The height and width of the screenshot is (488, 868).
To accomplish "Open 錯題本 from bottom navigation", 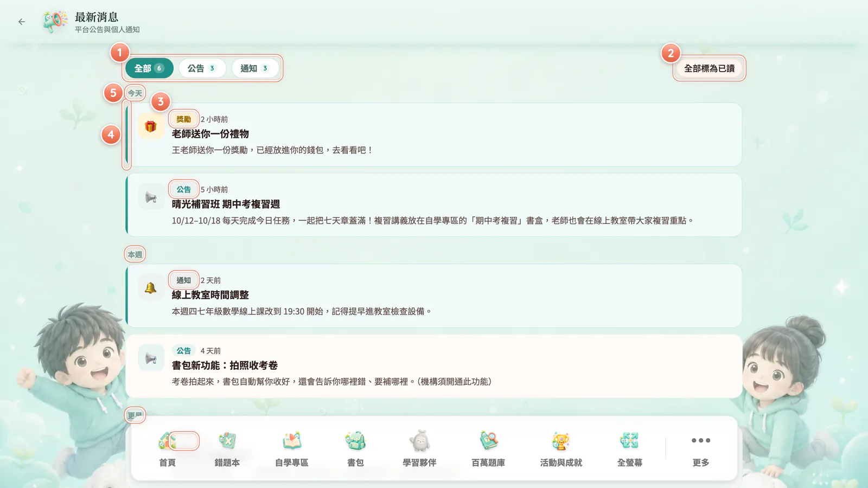I will 227,449.
